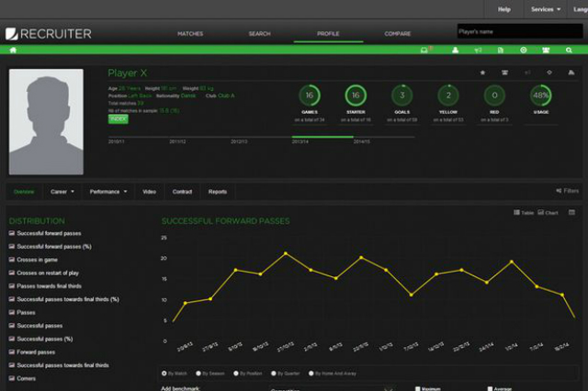Open the Performance dropdown menu
This screenshot has height=391, width=588.
coord(107,192)
